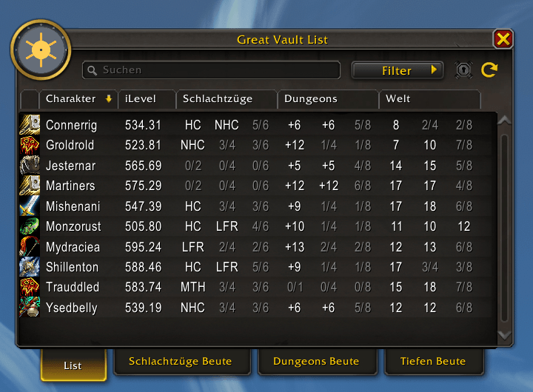Click Shillenton's class icon

point(30,267)
